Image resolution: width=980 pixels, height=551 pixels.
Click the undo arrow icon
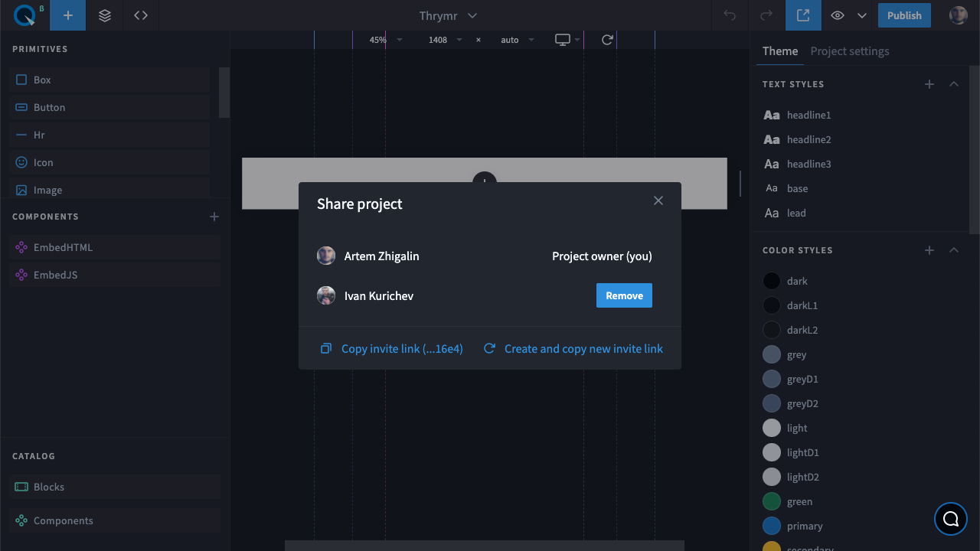(x=730, y=15)
